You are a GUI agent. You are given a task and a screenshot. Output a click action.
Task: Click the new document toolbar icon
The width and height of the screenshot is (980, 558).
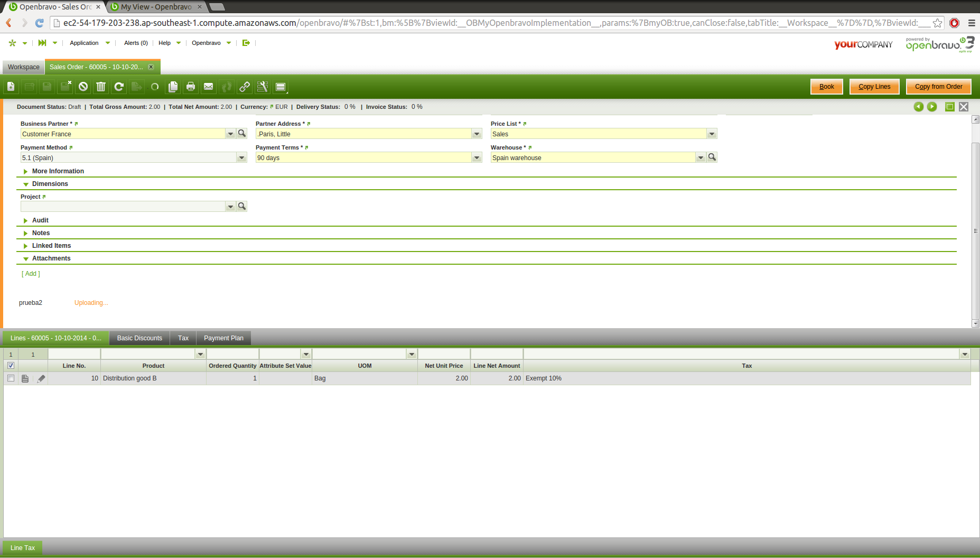coord(11,87)
